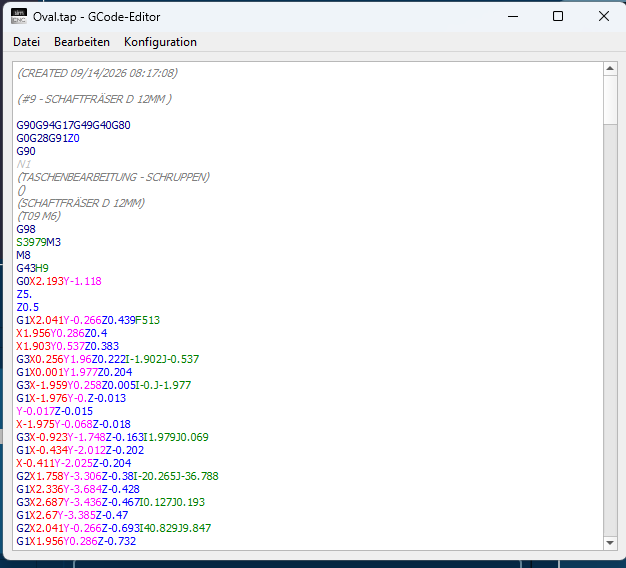This screenshot has width=626, height=568.
Task: Click the line G1X2.336Y-3.684Z-0.428
Action: 78,489
